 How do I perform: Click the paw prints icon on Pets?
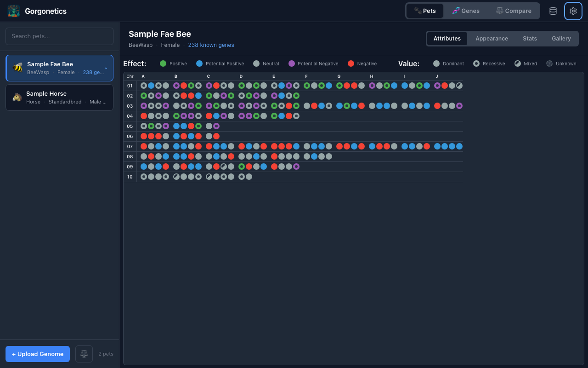(417, 11)
